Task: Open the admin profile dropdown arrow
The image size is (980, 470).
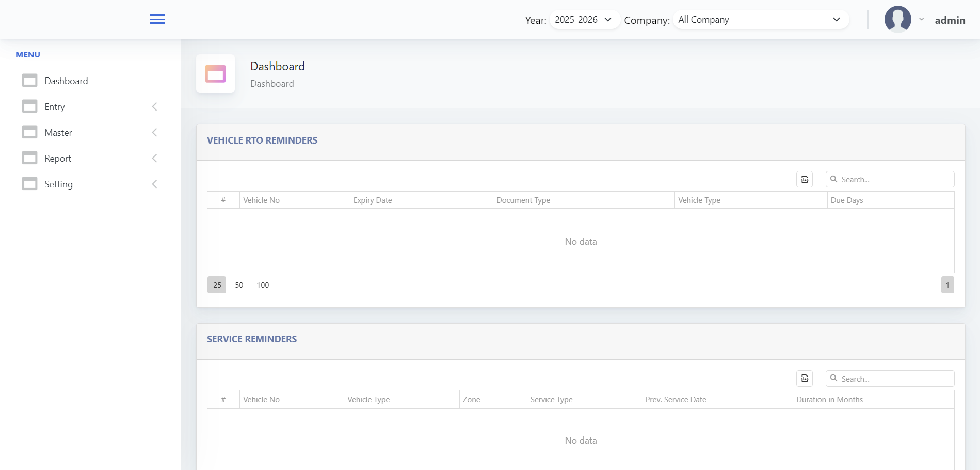Action: [x=921, y=20]
